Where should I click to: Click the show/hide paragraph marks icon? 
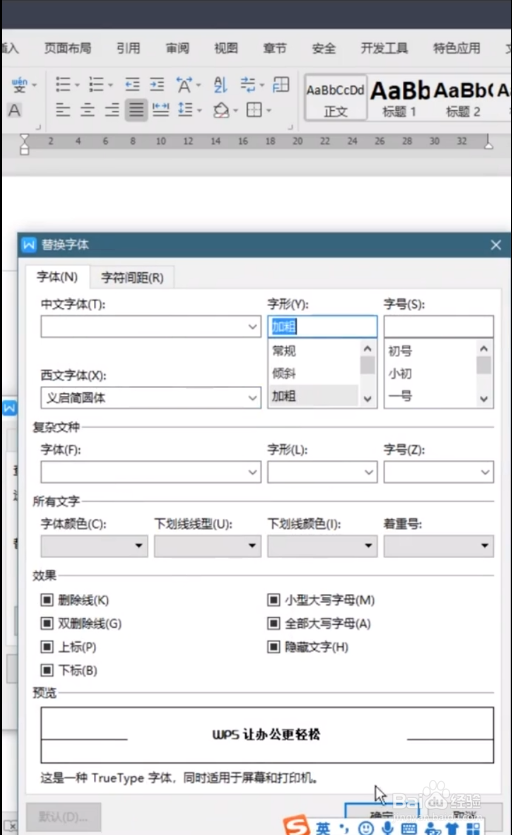(x=248, y=84)
